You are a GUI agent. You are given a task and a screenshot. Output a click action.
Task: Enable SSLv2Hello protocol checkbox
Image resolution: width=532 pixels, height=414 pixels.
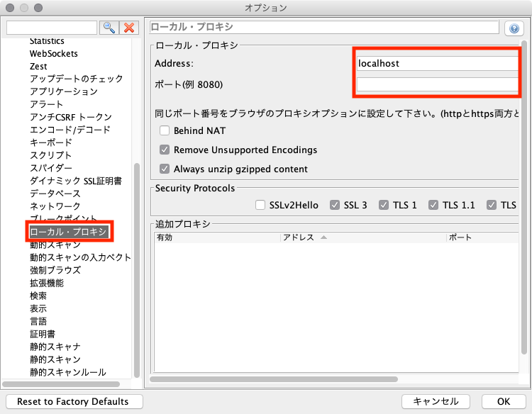point(260,205)
